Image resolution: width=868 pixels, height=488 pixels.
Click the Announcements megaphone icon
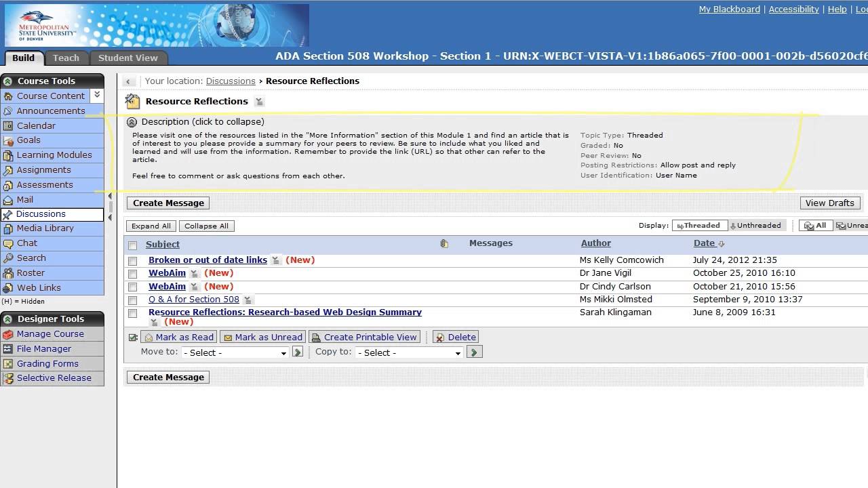click(8, 111)
